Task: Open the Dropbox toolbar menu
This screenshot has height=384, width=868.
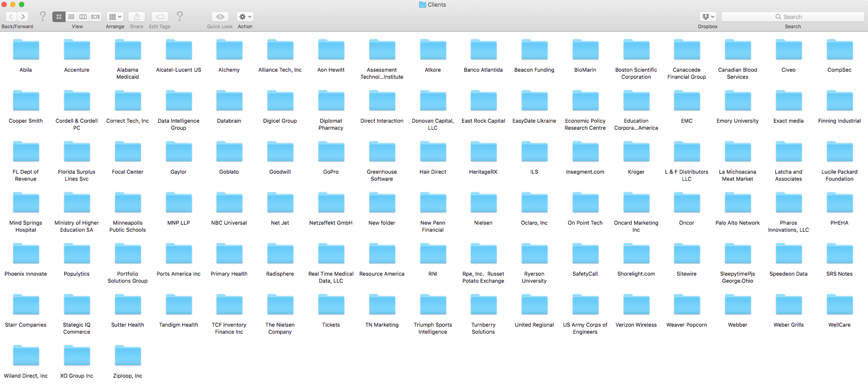Action: click(708, 16)
